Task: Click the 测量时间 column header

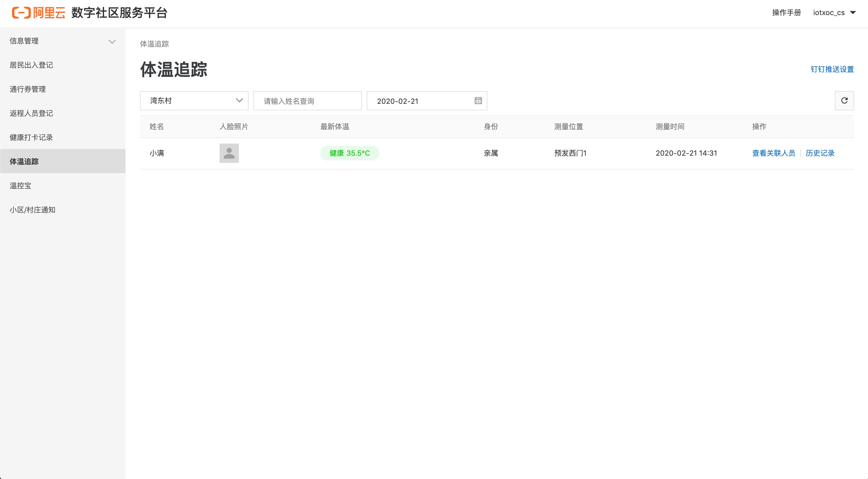Action: click(670, 127)
